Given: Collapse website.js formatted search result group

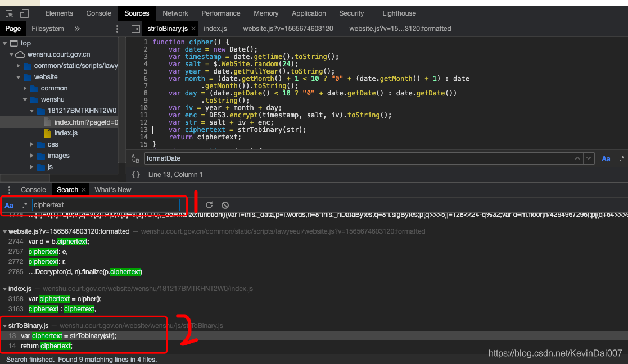Looking at the screenshot, I should [4, 231].
